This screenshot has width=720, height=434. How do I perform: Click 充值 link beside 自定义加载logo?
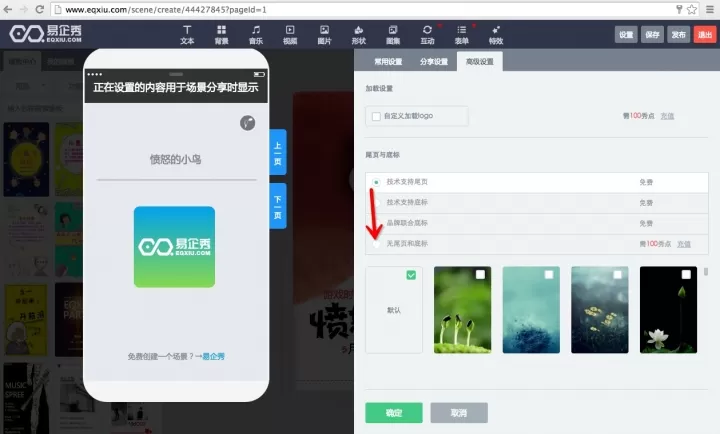667,116
